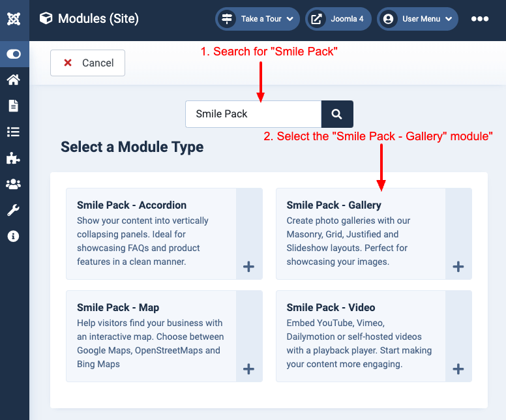
Task: Open the User Menu dropdown
Action: 417,19
